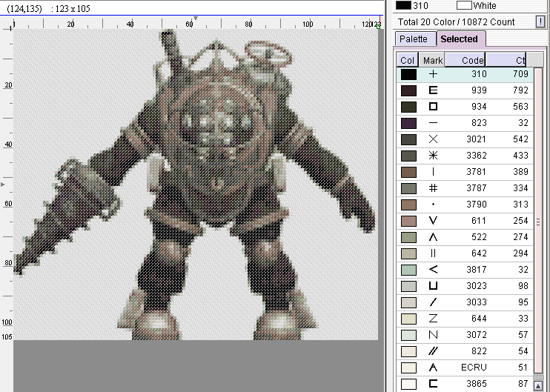The image size is (550, 392).
Task: Click count value 709 in the 310 row
Action: [x=520, y=74]
